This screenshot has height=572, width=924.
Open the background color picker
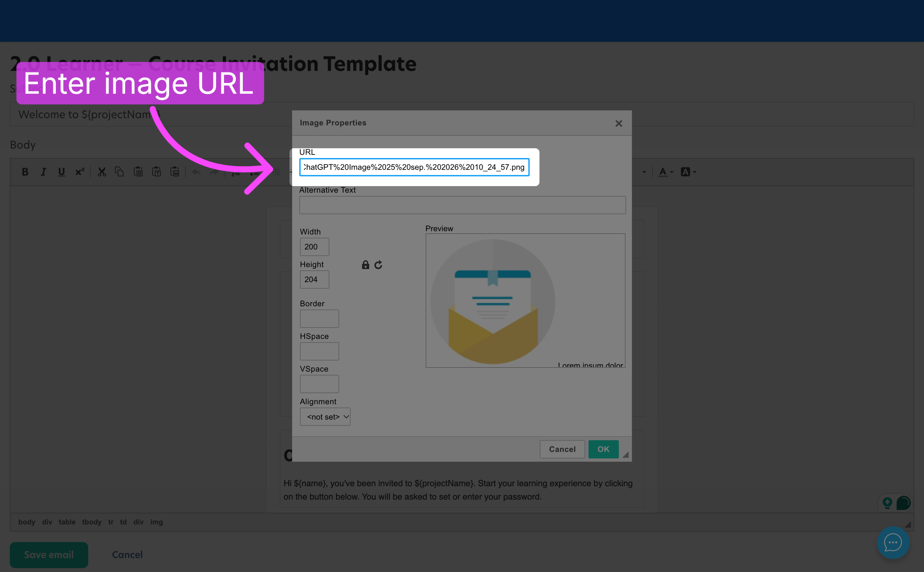coord(688,172)
